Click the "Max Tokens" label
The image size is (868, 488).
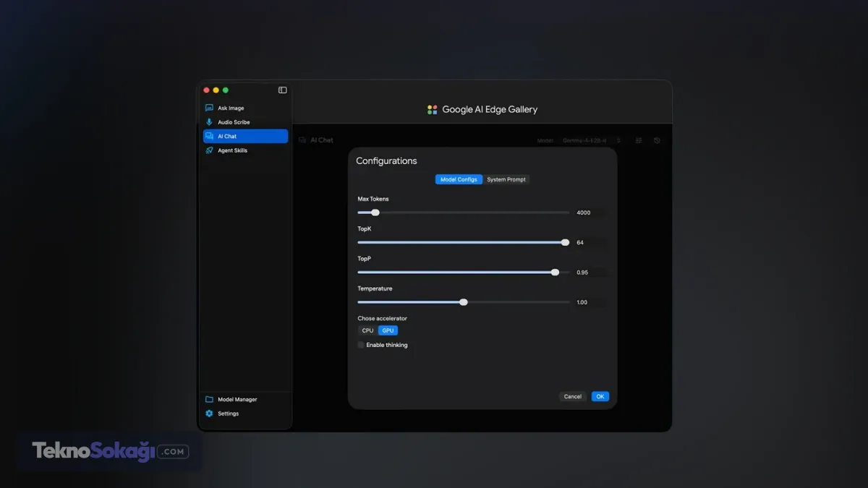(373, 199)
